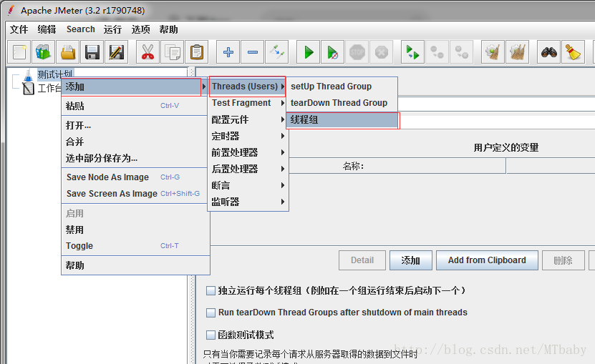This screenshot has height=364, width=595.
Task: Save the test plan with floppy icon
Action: (x=92, y=52)
